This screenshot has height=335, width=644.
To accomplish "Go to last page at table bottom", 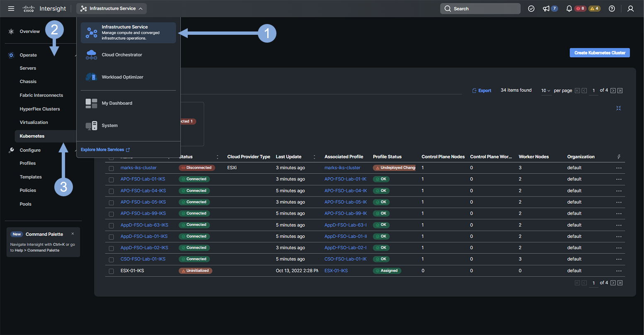I will click(620, 283).
